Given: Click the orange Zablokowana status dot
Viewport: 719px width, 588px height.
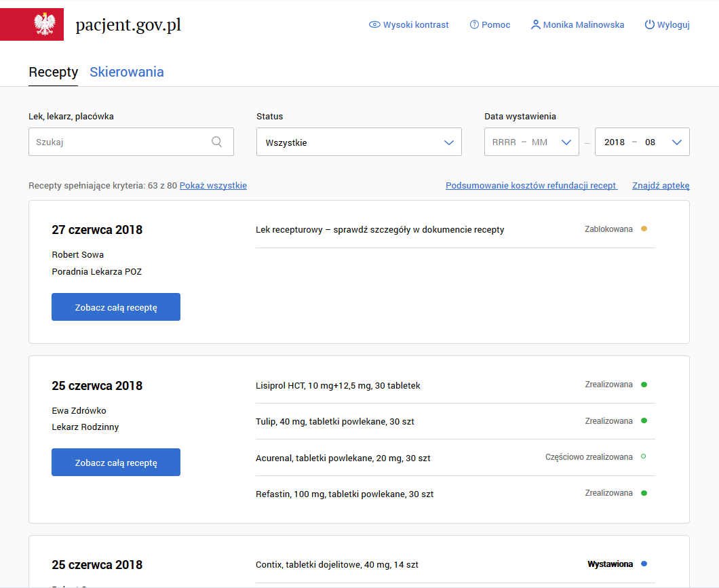Looking at the screenshot, I should click(644, 229).
